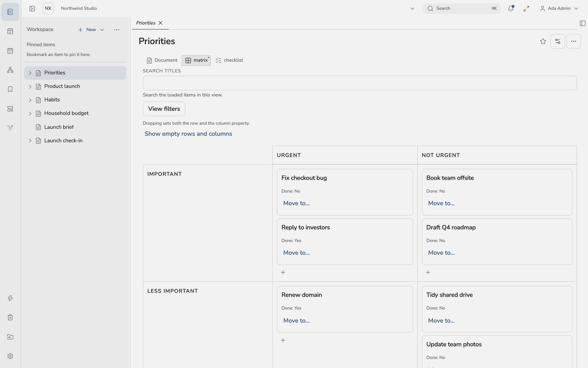The height and width of the screenshot is (368, 588).
Task: Close the Priorities tab
Action: click(161, 23)
